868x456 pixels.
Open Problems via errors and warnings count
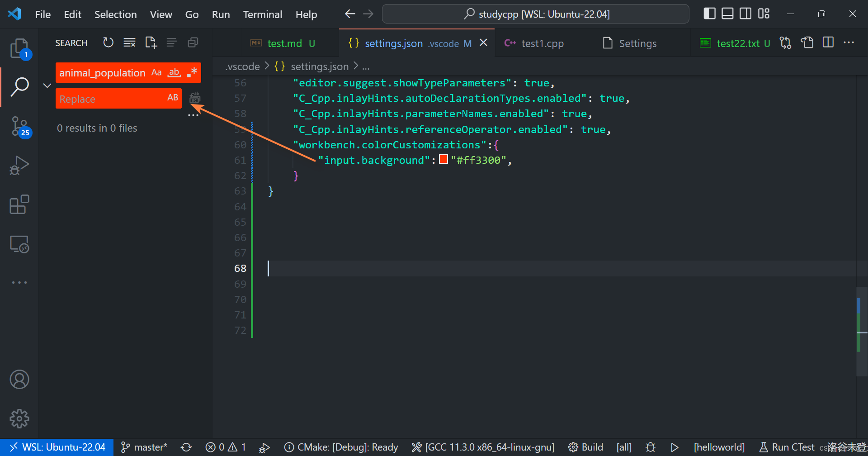point(226,447)
